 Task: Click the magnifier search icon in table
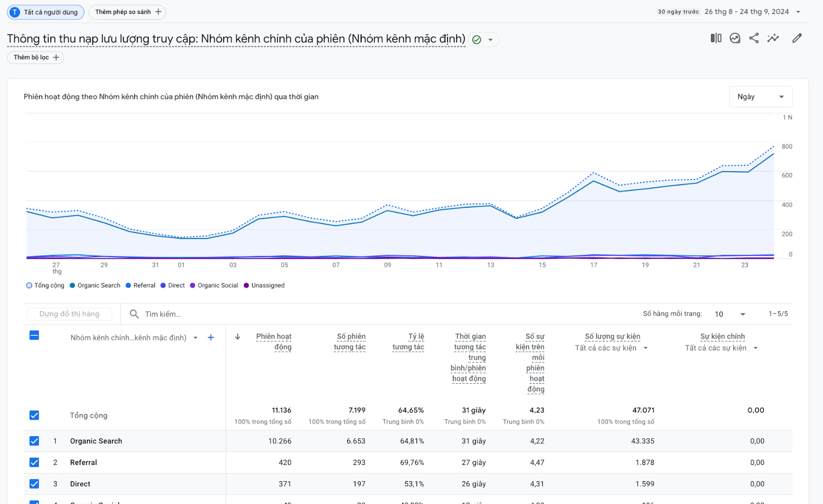point(134,314)
